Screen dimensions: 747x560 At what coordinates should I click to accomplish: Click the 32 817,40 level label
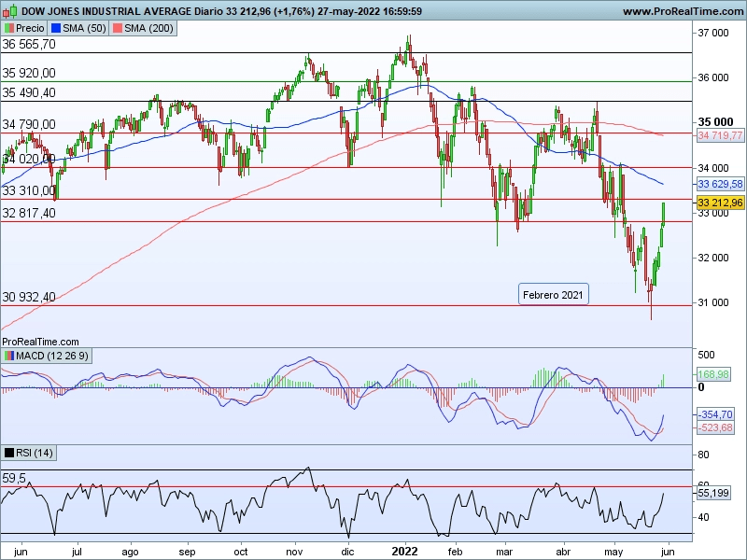click(x=29, y=213)
